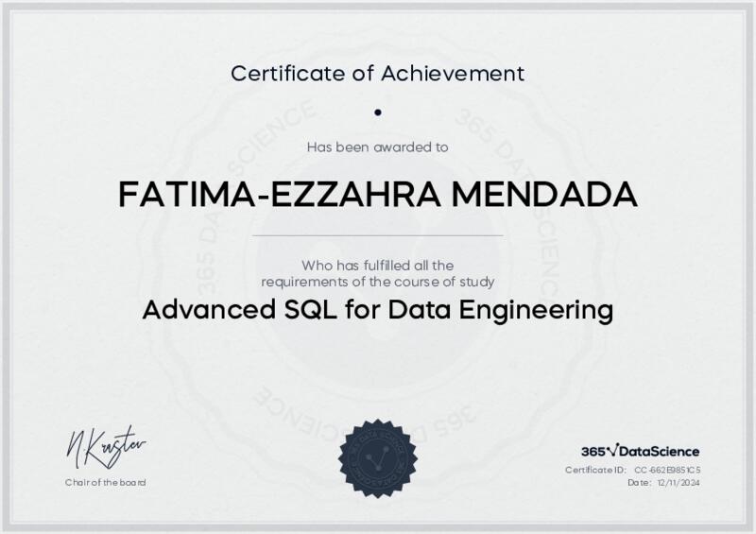Screen dimensions: 756x534
Task: Click the Chair of the board caption
Action: pyautogui.click(x=105, y=483)
